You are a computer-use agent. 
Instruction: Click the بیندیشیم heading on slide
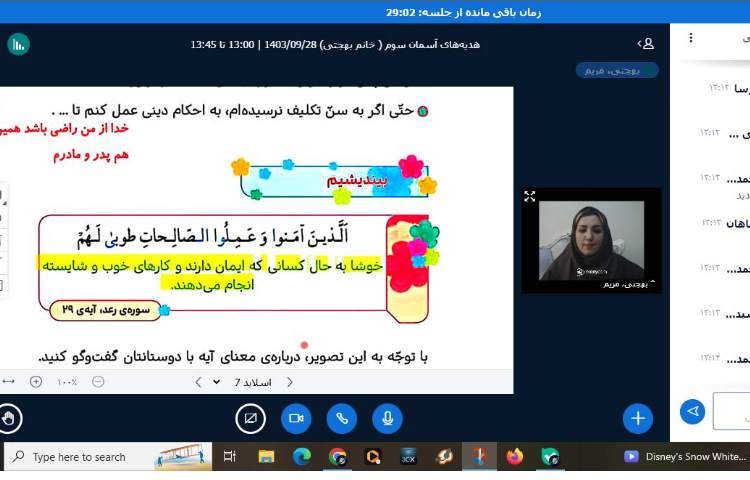click(x=357, y=181)
